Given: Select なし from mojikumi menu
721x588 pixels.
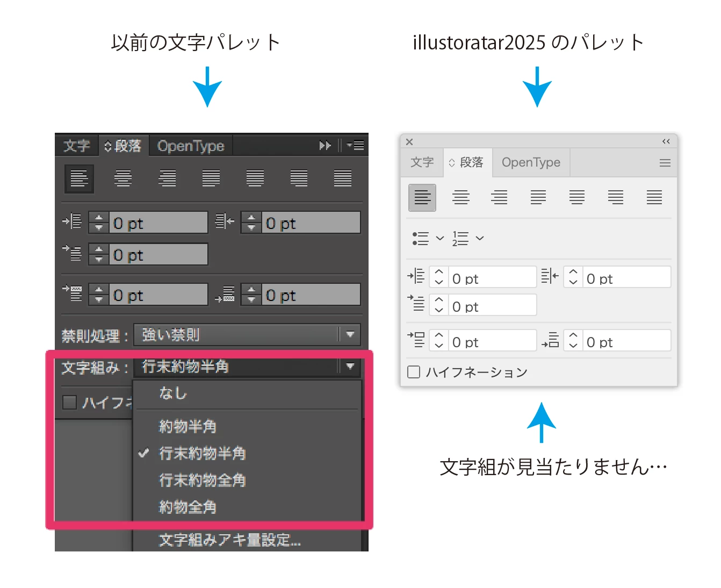Looking at the screenshot, I should coord(247,393).
